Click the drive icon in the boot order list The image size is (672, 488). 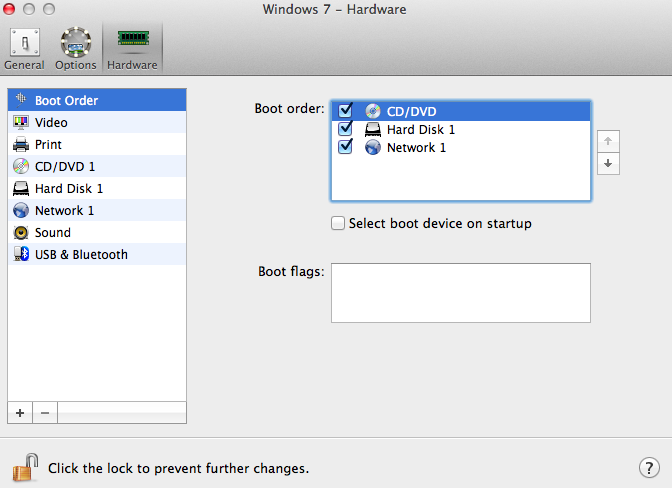click(x=373, y=129)
